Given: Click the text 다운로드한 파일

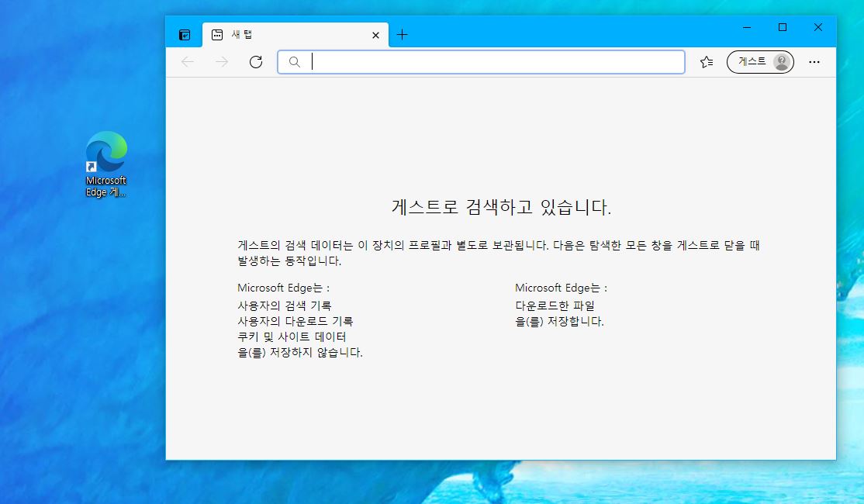Looking at the screenshot, I should [x=555, y=306].
